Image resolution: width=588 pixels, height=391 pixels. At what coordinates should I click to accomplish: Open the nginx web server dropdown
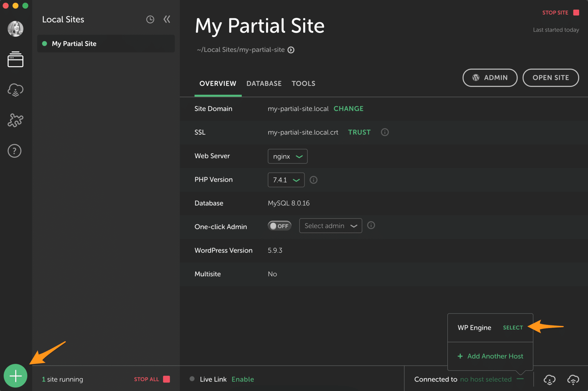pyautogui.click(x=287, y=156)
